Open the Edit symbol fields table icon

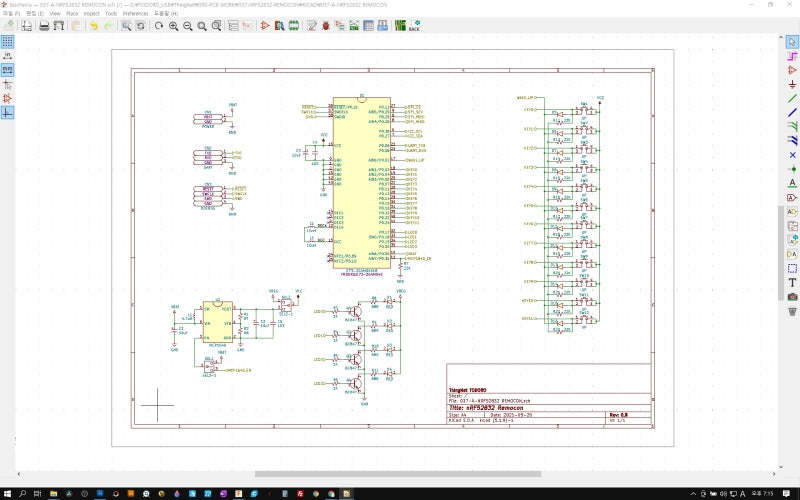coord(368,26)
